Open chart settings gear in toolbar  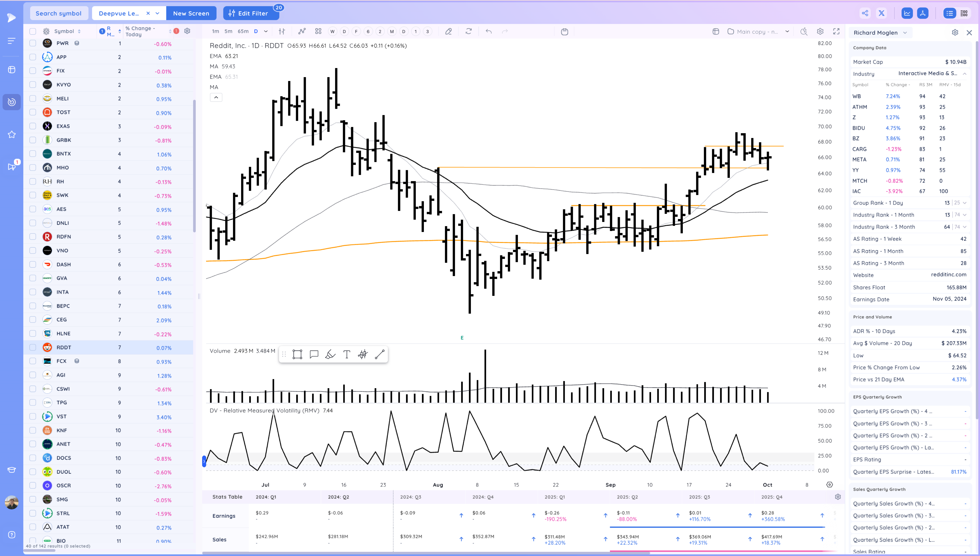pyautogui.click(x=820, y=31)
